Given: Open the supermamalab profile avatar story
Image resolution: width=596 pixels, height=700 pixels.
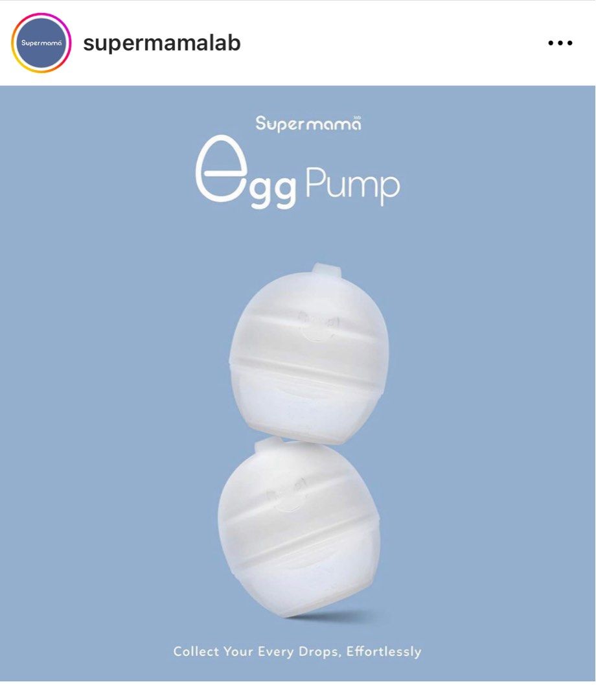Looking at the screenshot, I should pos(41,43).
